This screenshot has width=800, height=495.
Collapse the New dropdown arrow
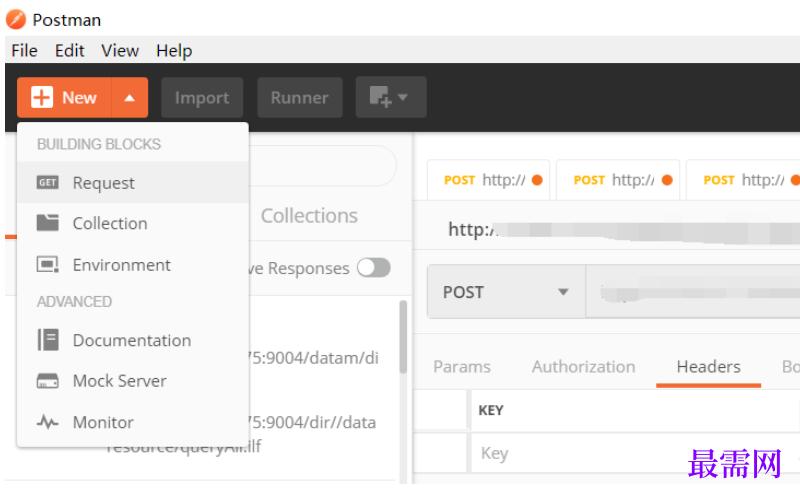pos(130,97)
